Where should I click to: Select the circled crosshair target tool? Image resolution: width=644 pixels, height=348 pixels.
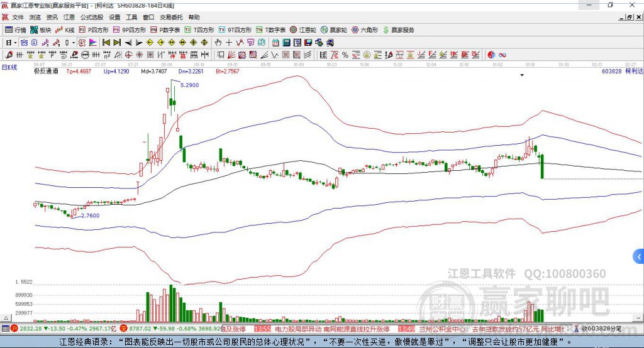point(128,55)
